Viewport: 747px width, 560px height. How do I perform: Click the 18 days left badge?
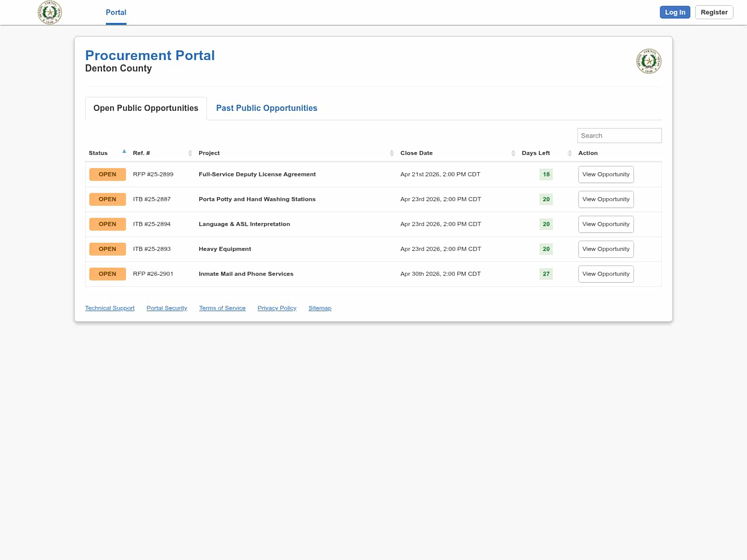(x=546, y=175)
